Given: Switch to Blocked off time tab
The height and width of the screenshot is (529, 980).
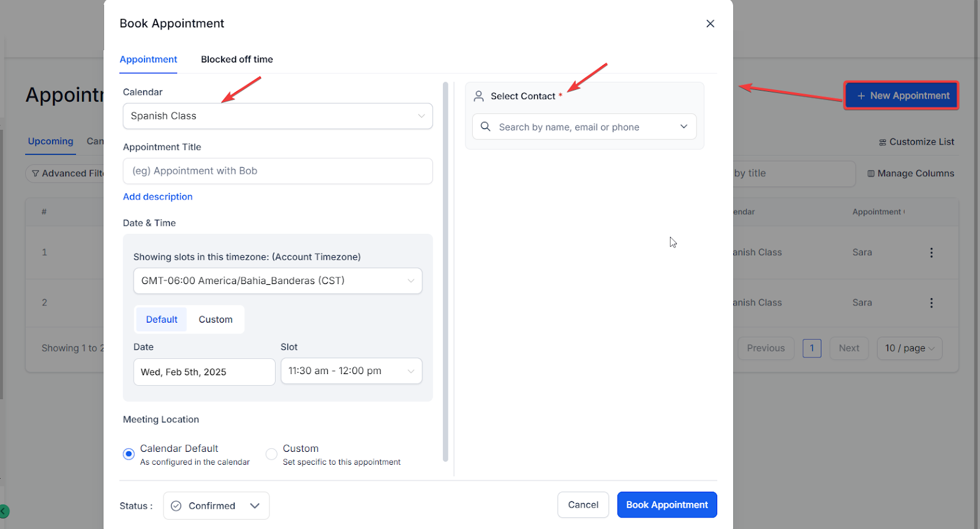Looking at the screenshot, I should (237, 59).
